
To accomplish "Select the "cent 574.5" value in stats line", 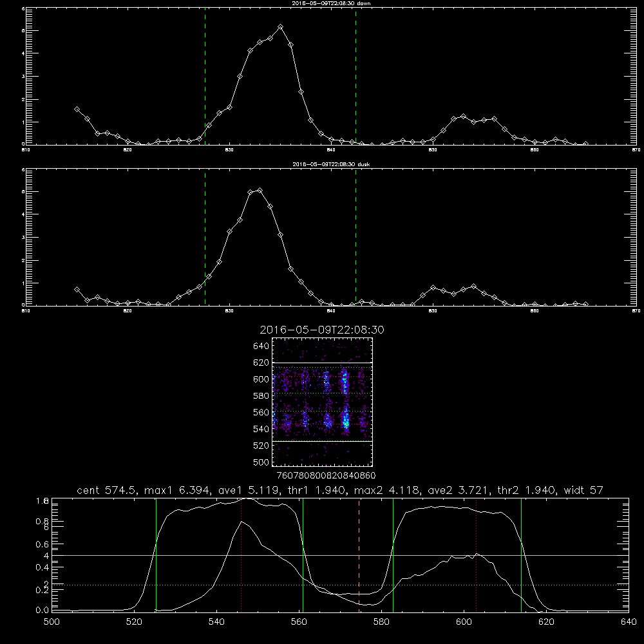I will point(107,490).
